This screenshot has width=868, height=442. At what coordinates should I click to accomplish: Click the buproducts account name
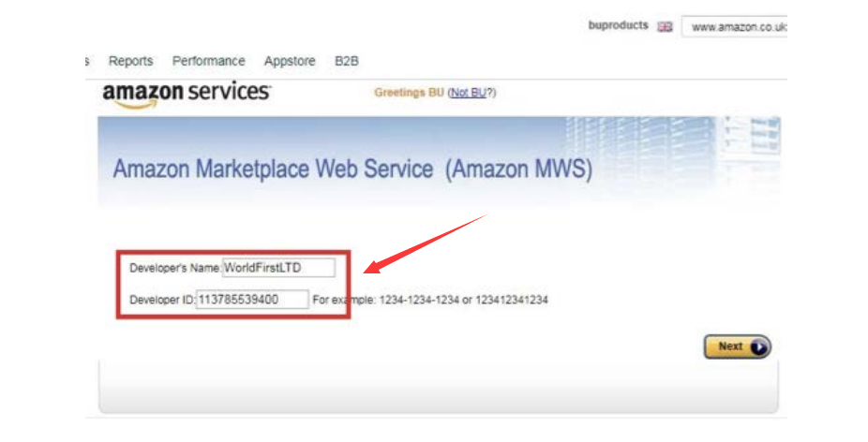tap(618, 25)
